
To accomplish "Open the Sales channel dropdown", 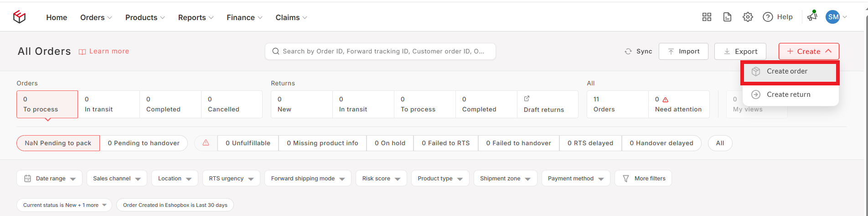I will (x=117, y=179).
